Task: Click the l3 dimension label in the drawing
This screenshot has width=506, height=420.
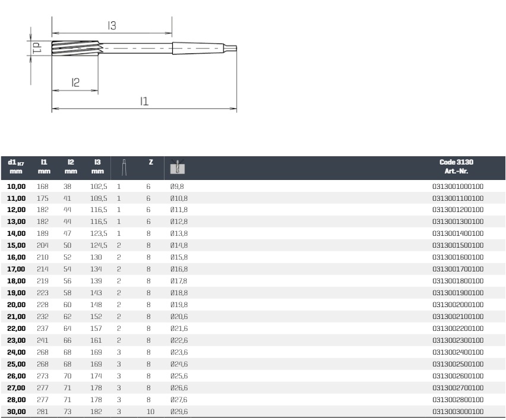Action: pyautogui.click(x=112, y=26)
